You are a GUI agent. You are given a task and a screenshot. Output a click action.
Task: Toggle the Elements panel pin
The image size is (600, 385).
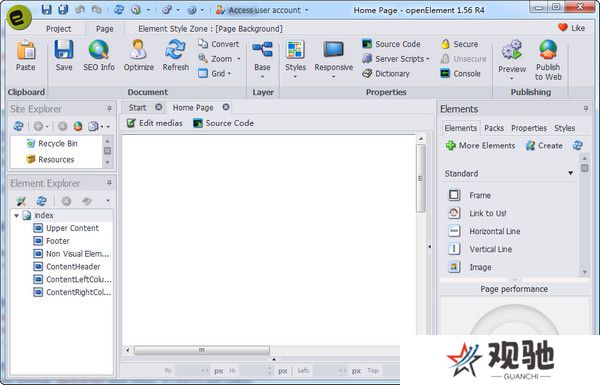pyautogui.click(x=585, y=109)
